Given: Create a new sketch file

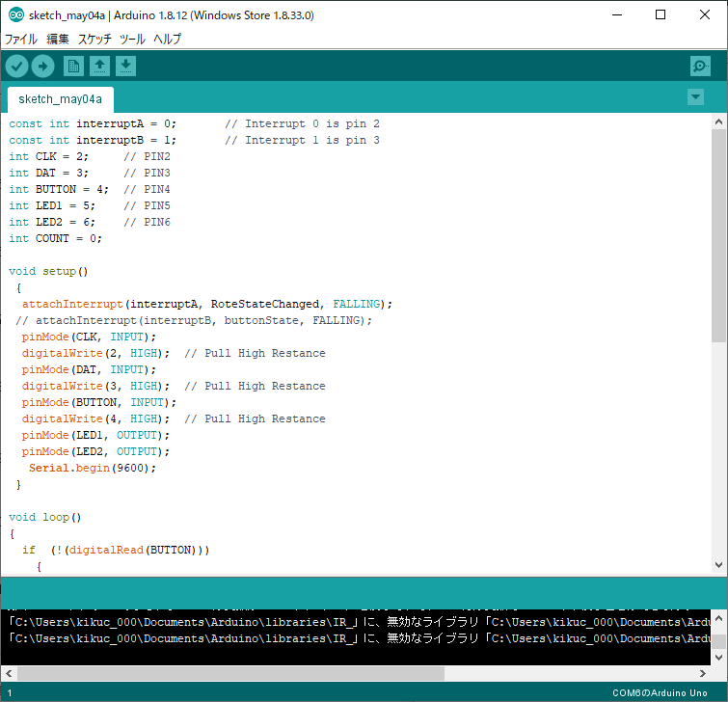Looking at the screenshot, I should (73, 66).
